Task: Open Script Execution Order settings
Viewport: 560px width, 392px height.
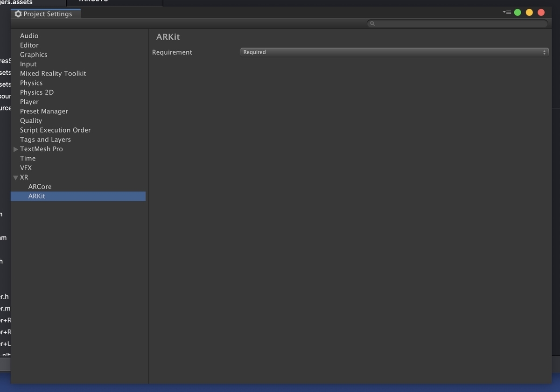Action: [55, 130]
